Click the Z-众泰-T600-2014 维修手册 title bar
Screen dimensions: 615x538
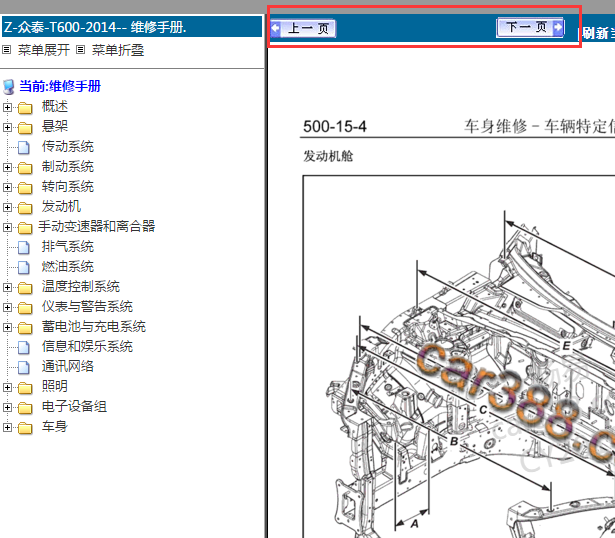click(x=132, y=27)
